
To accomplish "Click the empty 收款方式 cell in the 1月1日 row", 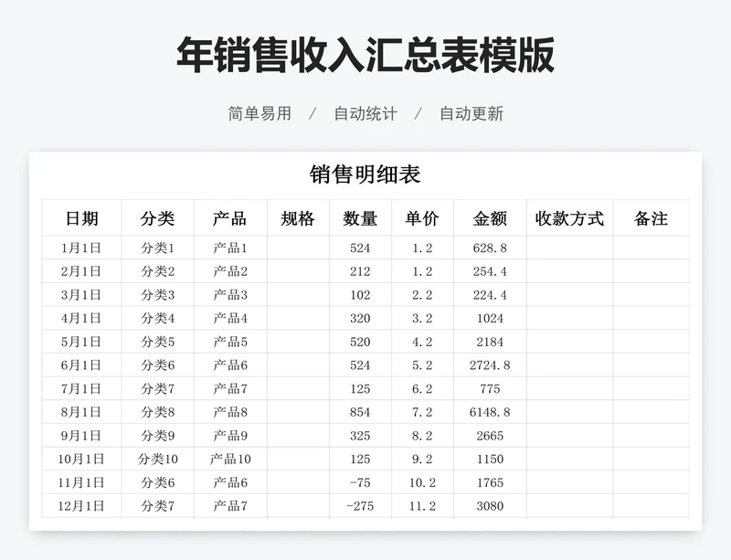I will (x=569, y=248).
